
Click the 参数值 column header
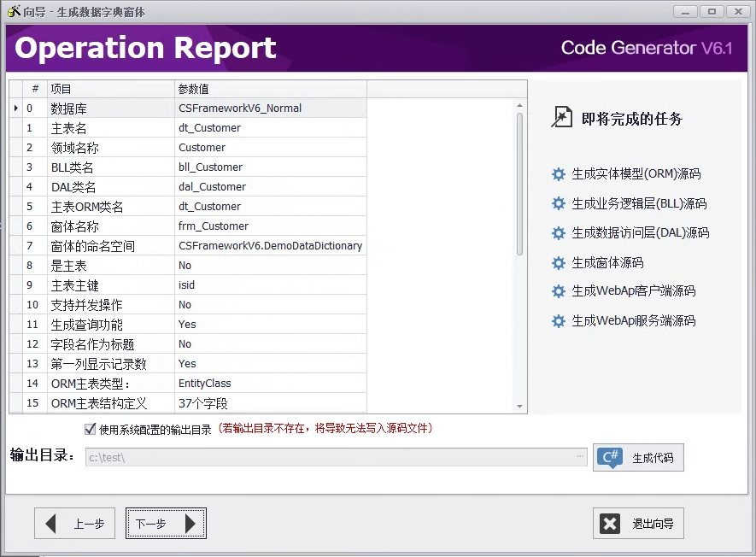pyautogui.click(x=271, y=89)
